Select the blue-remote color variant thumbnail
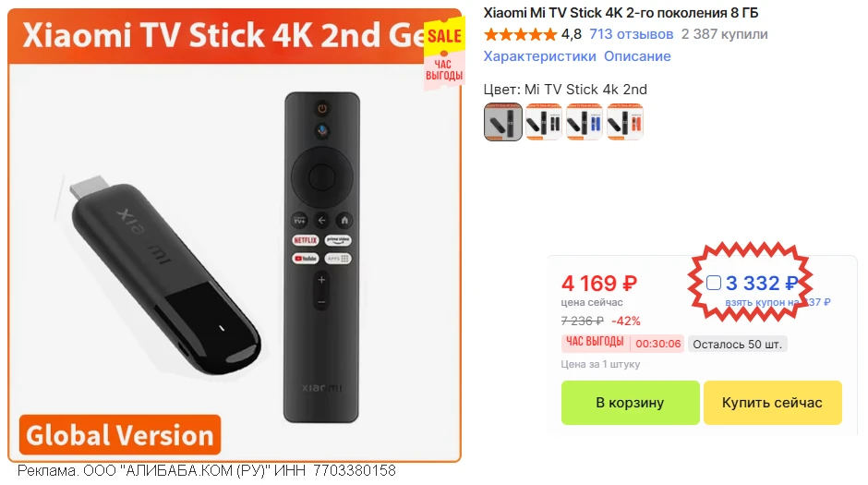The height and width of the screenshot is (485, 868). [585, 122]
